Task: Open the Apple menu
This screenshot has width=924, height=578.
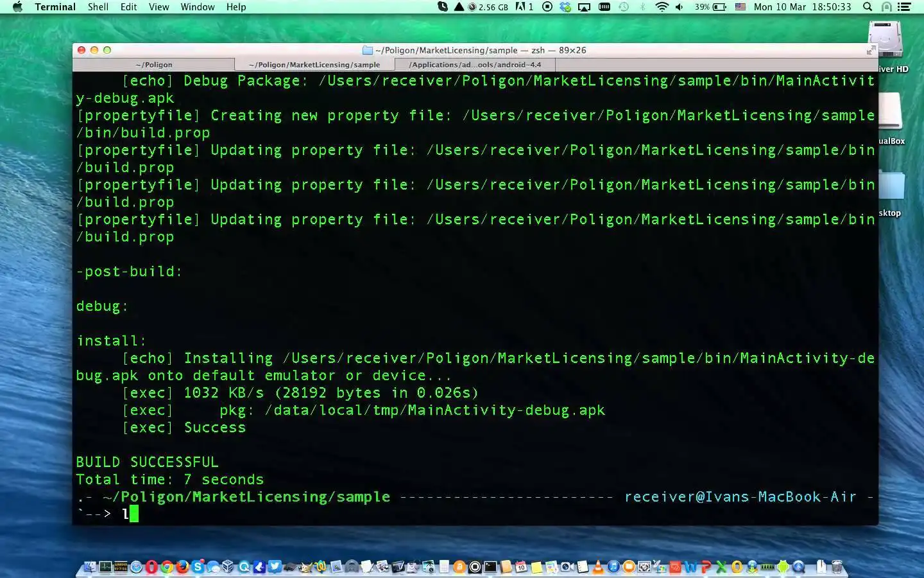Action: pyautogui.click(x=17, y=7)
